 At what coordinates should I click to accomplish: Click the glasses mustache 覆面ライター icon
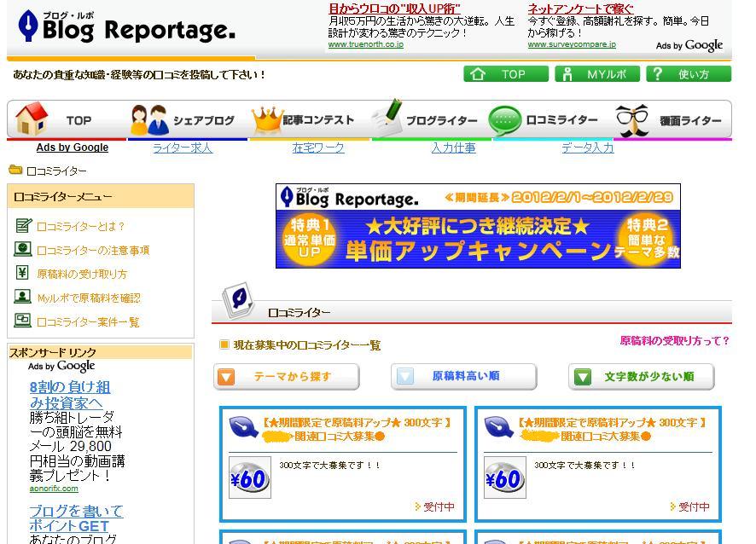click(632, 120)
